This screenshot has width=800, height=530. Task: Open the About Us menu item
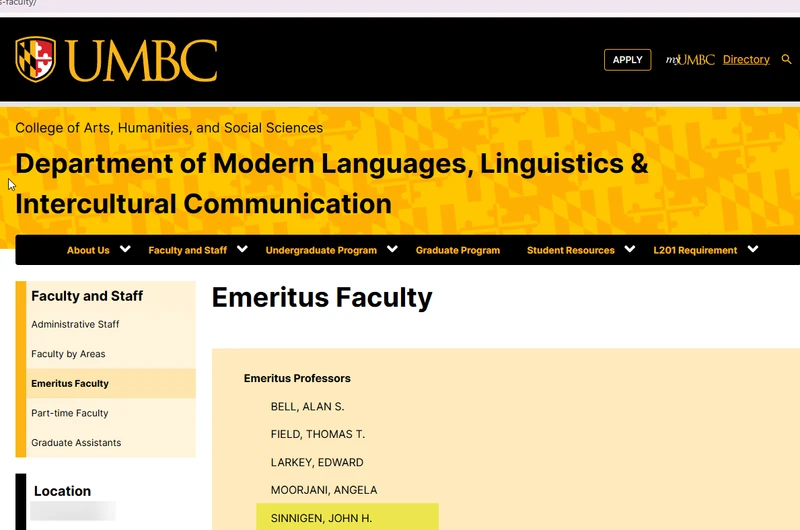click(88, 250)
